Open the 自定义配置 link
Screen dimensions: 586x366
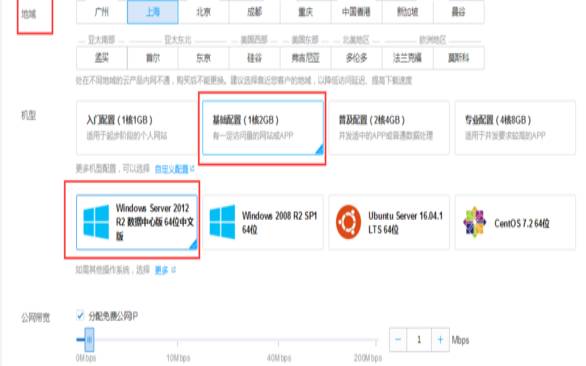coord(172,169)
